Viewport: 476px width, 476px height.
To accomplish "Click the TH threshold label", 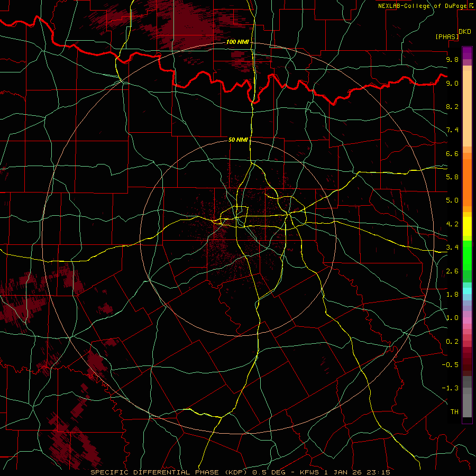I will [x=454, y=412].
